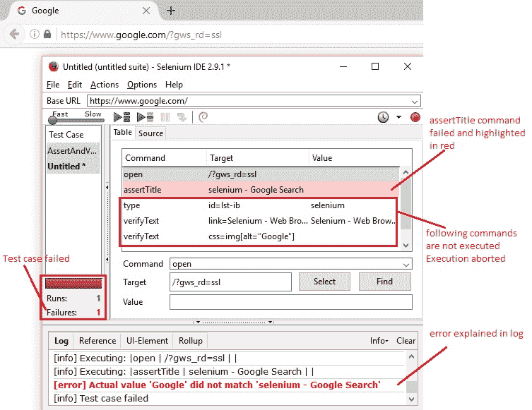
Task: Clear the log output
Action: pos(406,341)
